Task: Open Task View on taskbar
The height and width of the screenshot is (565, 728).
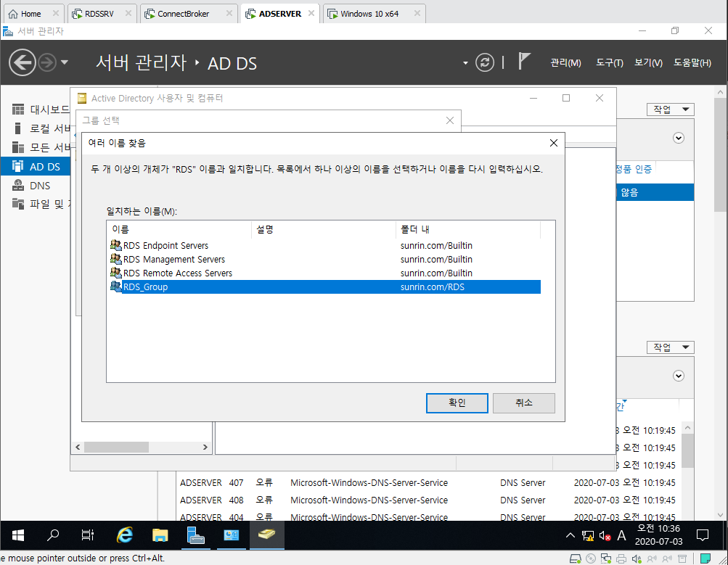Action: coord(87,535)
